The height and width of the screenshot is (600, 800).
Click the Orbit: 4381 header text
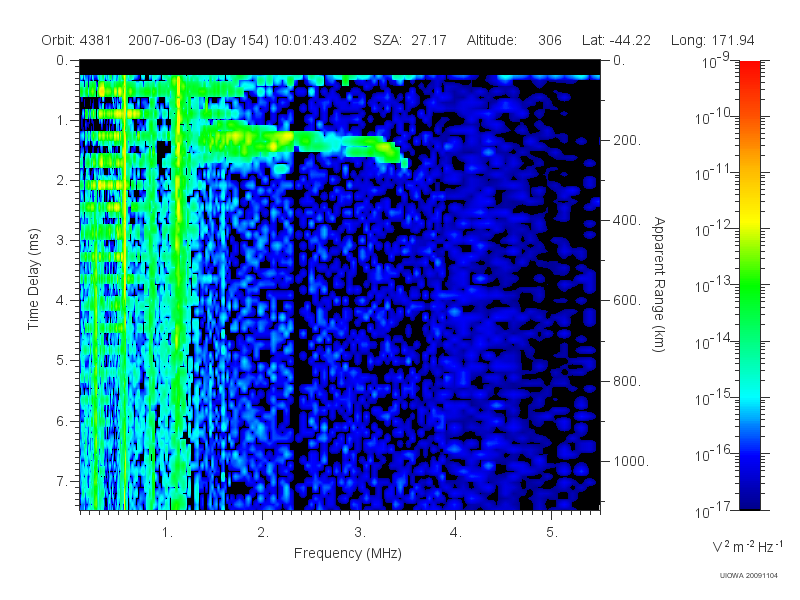pyautogui.click(x=76, y=40)
